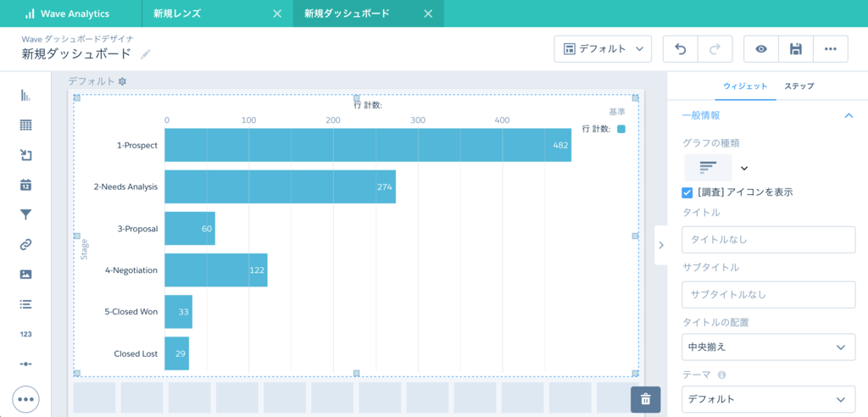The width and height of the screenshot is (868, 417).
Task: Delete selected widget with trash icon
Action: point(645,399)
